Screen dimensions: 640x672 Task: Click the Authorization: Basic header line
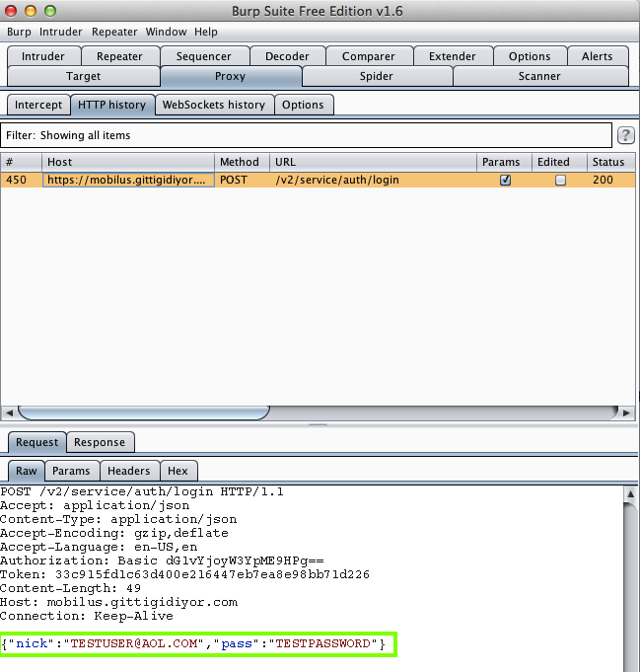point(162,561)
